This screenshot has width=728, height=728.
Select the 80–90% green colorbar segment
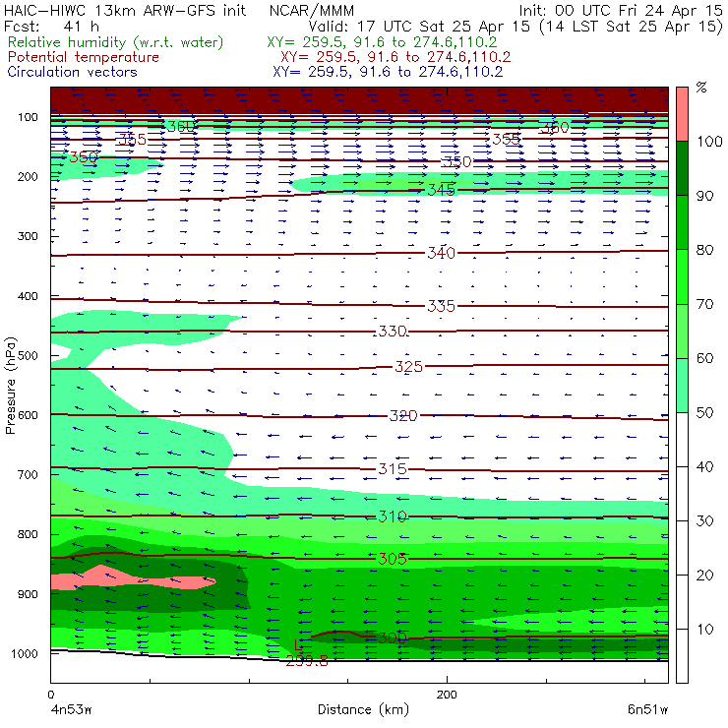(x=682, y=222)
